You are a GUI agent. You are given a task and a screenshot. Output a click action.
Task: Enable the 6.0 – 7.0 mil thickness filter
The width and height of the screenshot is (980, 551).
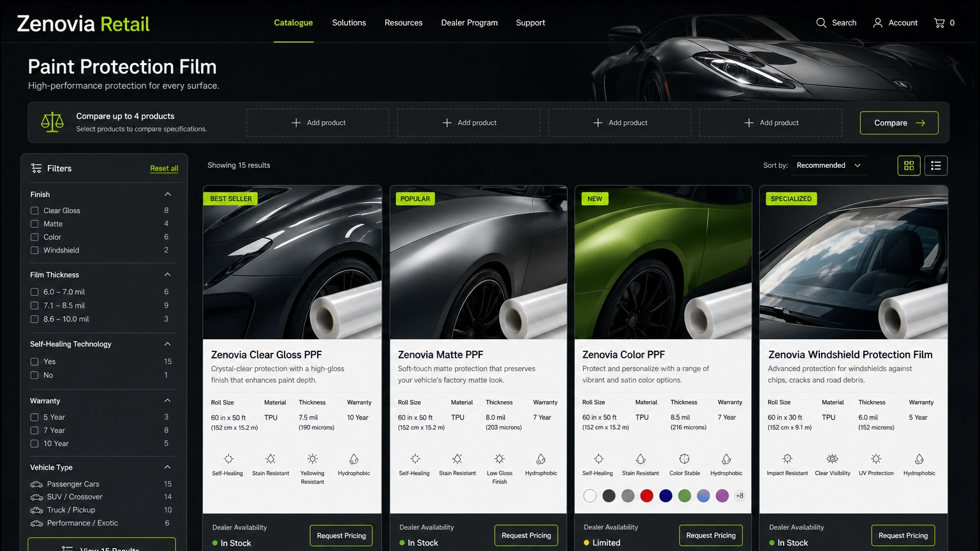[34, 292]
